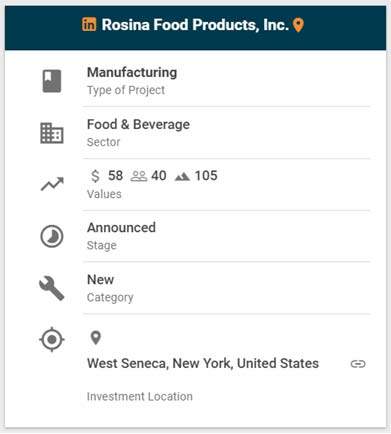
Task: Click the Stage pie clock icon
Action: pyautogui.click(x=52, y=236)
